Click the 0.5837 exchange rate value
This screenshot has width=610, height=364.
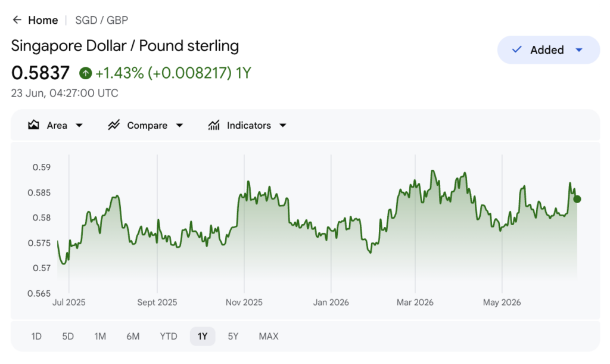(x=41, y=73)
